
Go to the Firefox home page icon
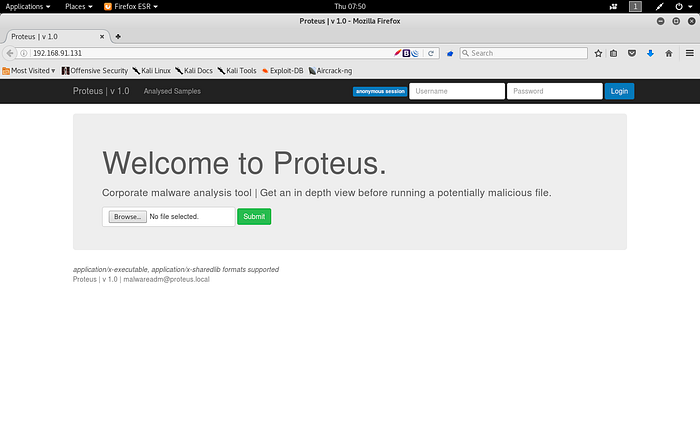[x=668, y=53]
